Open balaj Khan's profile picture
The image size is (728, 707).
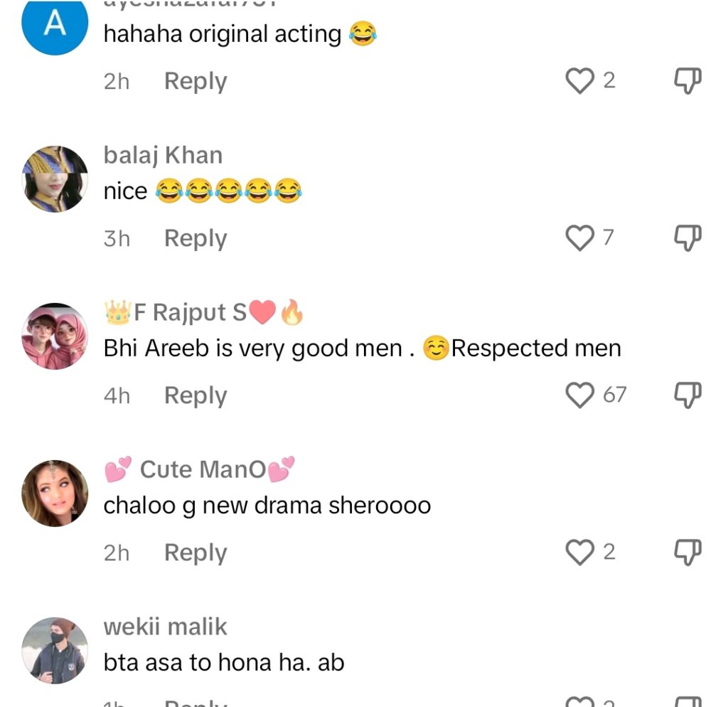pyautogui.click(x=55, y=179)
